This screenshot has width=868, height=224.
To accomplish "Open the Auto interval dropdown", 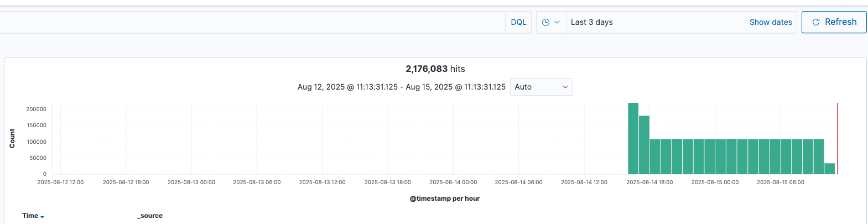I will click(541, 87).
